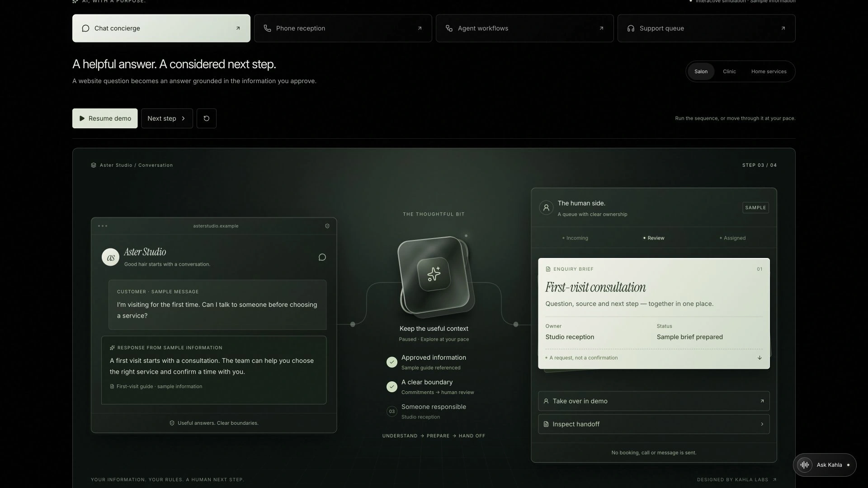Click the 03 Someone responsible step marker
868x488 pixels.
392,411
